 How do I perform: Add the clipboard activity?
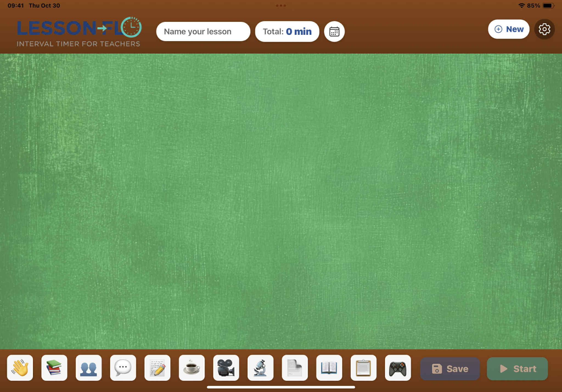click(x=364, y=368)
